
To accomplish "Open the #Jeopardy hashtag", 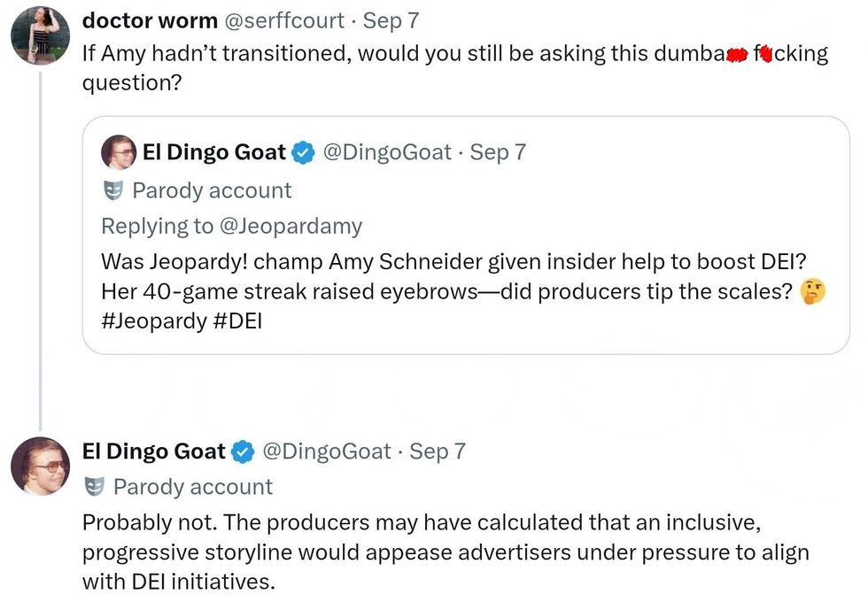I will [x=153, y=320].
